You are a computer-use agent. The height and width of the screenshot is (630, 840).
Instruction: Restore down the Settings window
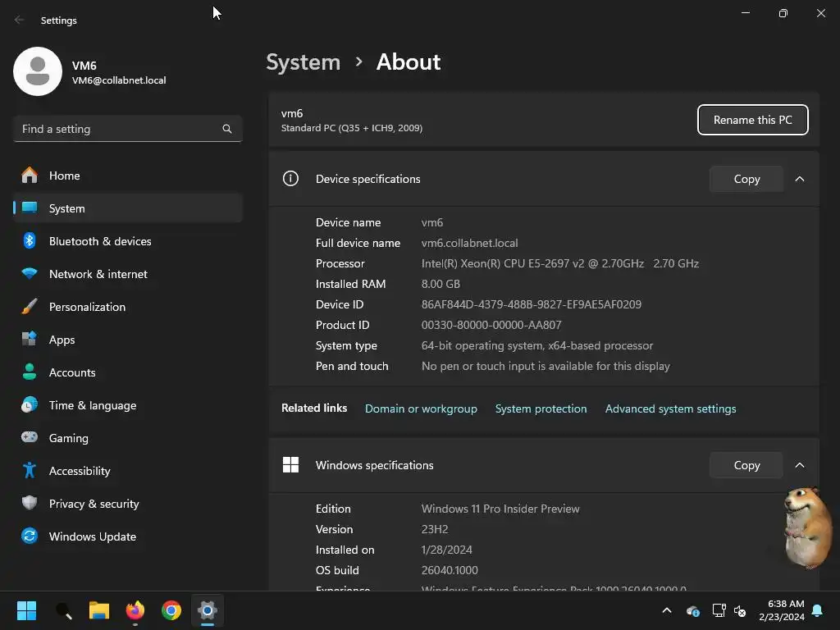(x=783, y=13)
